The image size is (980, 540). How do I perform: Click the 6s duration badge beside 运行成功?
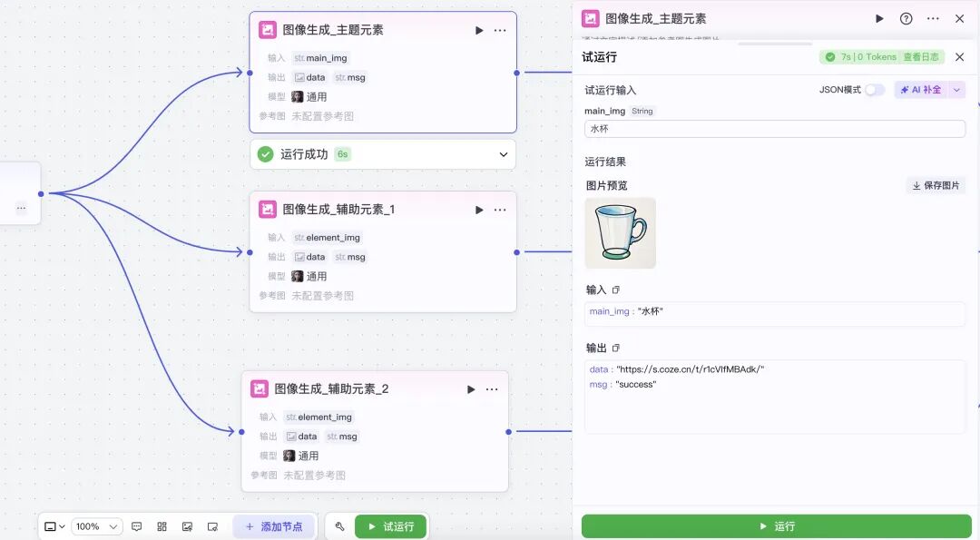(x=342, y=154)
